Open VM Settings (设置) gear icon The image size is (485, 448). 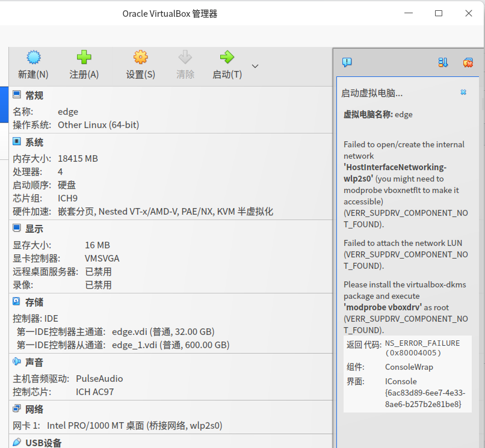tap(140, 58)
